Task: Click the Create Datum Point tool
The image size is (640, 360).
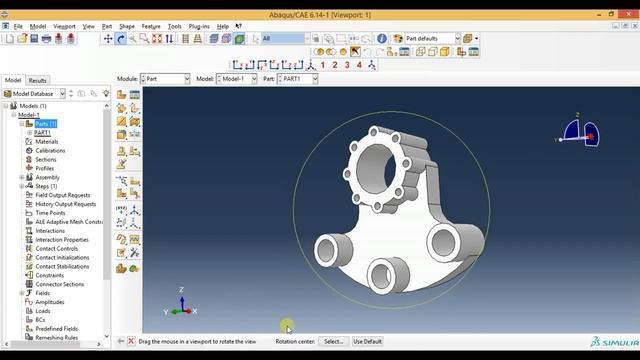Action: coord(121,210)
